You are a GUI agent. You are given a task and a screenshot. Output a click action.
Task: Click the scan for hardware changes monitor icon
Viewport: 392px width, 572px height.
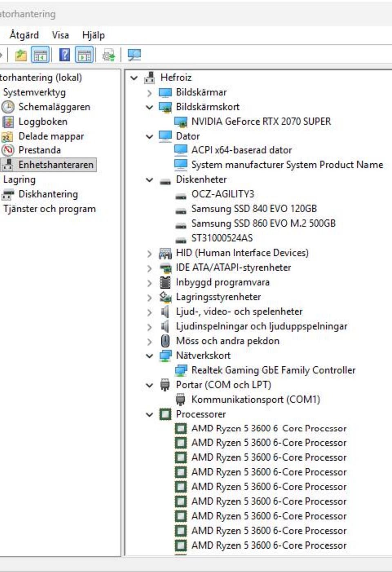click(x=134, y=55)
